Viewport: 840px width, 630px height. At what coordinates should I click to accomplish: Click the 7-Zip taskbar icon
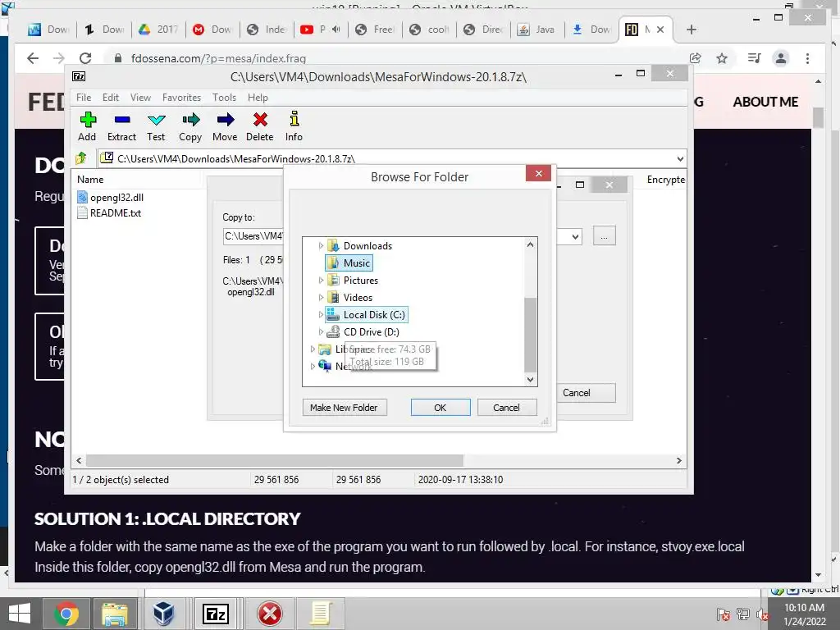[x=217, y=614]
